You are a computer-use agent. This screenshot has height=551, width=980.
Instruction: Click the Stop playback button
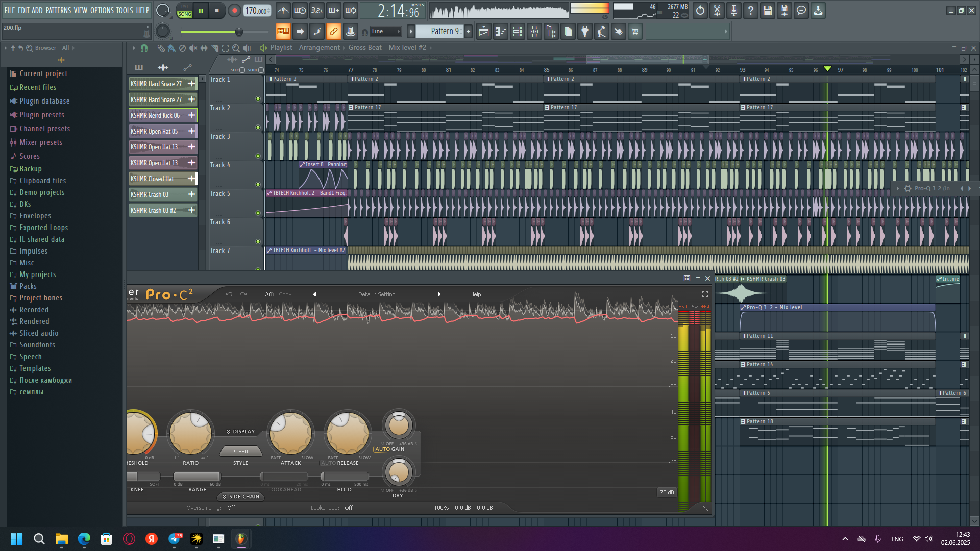click(217, 11)
